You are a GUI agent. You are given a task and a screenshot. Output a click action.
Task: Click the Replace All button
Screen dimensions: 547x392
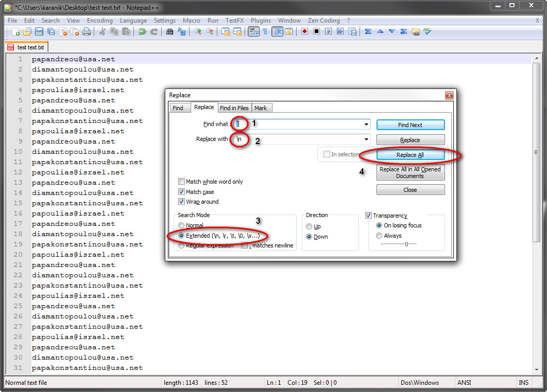coord(411,154)
